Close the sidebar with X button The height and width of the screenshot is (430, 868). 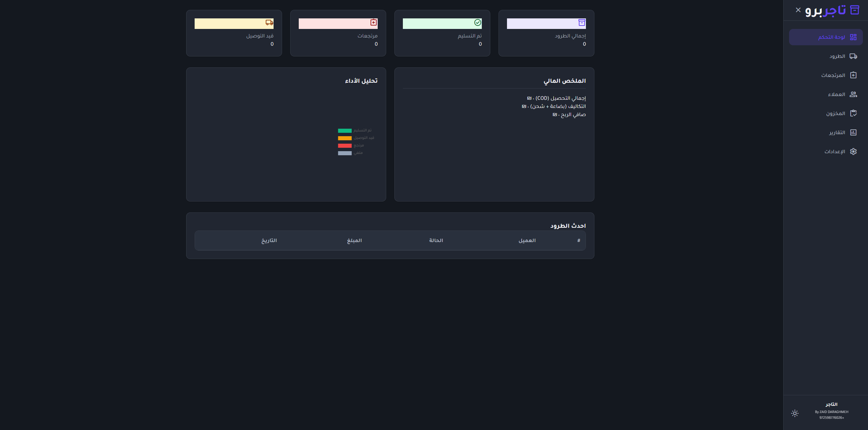pos(798,10)
